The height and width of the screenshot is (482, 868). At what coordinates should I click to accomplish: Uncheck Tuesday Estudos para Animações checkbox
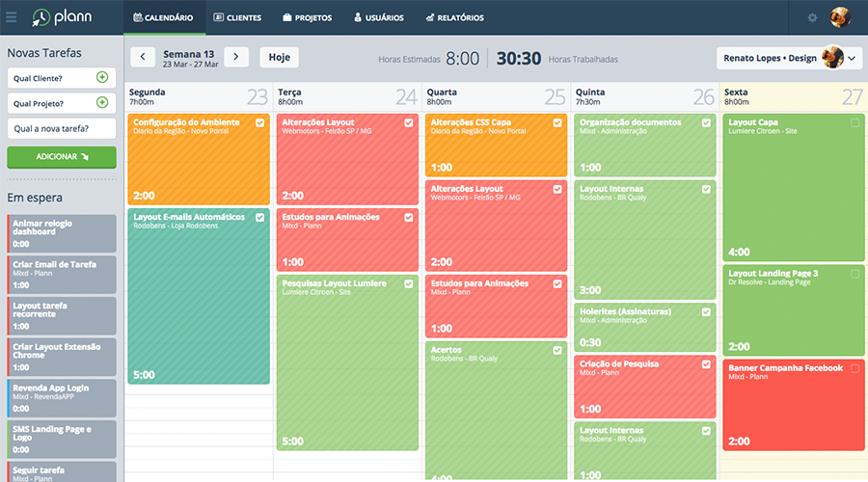pos(409,218)
